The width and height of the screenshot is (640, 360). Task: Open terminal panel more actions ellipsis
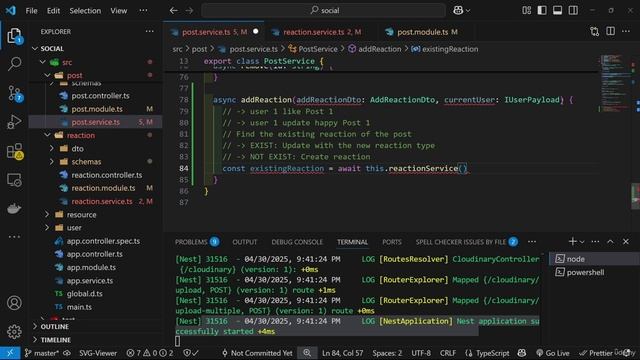coord(596,242)
